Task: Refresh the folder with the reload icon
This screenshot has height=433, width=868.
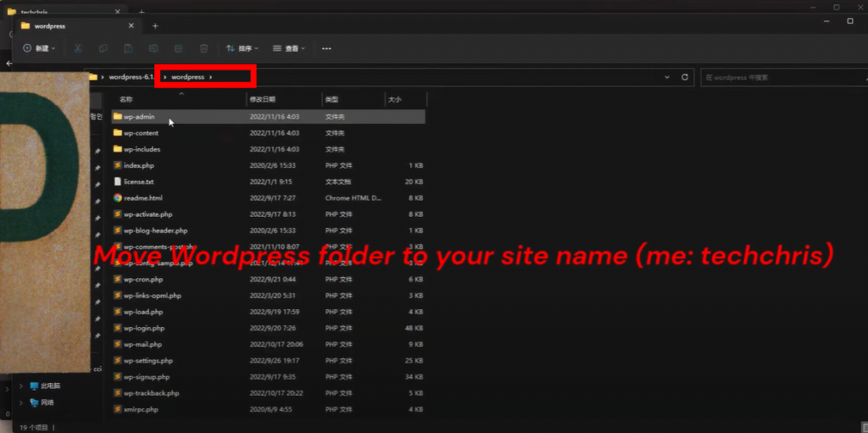Action: (x=685, y=77)
